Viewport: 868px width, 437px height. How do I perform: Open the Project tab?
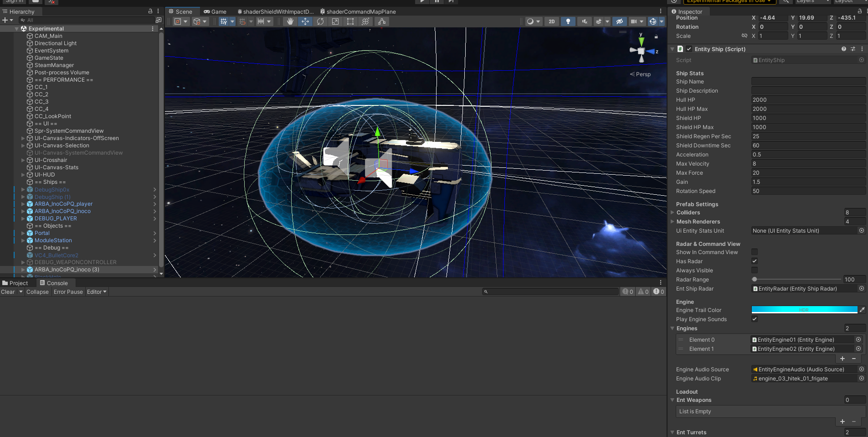click(15, 283)
